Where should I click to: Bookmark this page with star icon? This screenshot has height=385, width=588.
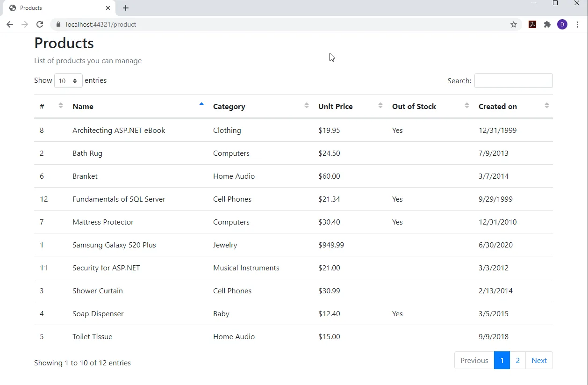click(x=514, y=24)
